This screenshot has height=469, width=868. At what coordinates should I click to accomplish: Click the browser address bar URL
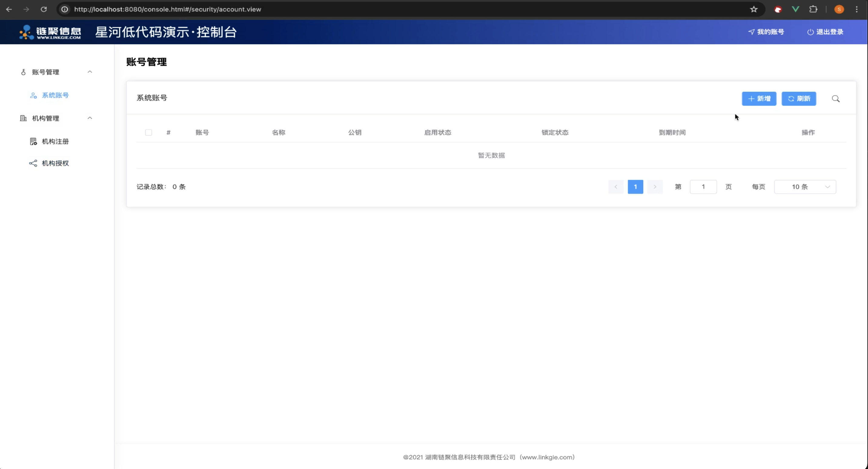point(167,9)
